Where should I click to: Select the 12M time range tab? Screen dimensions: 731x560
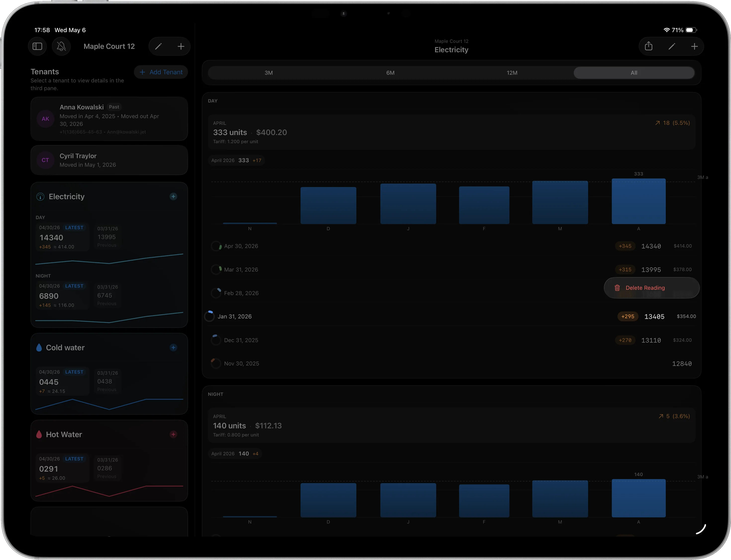click(x=512, y=73)
